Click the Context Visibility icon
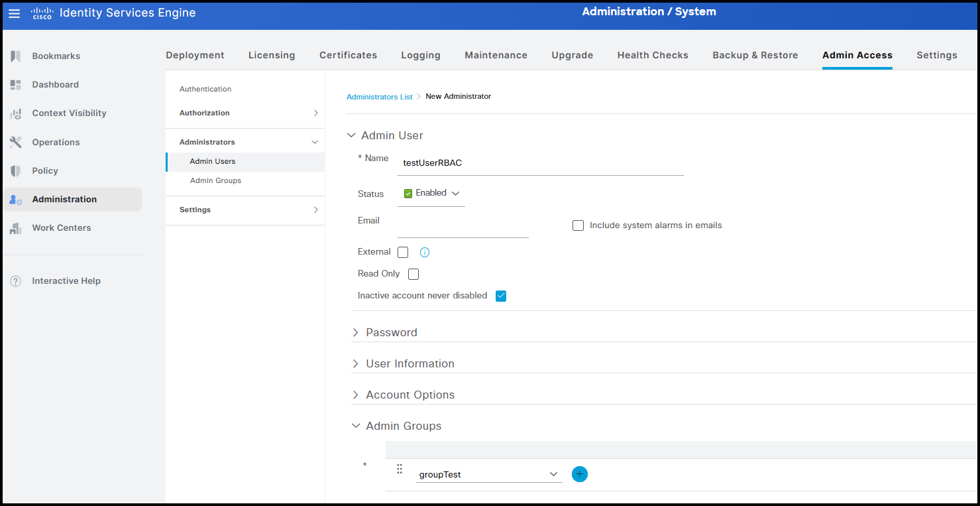 (x=16, y=113)
